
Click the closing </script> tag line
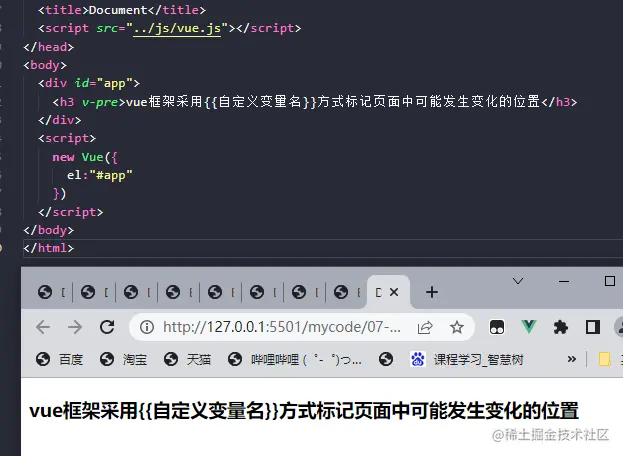[x=70, y=212]
